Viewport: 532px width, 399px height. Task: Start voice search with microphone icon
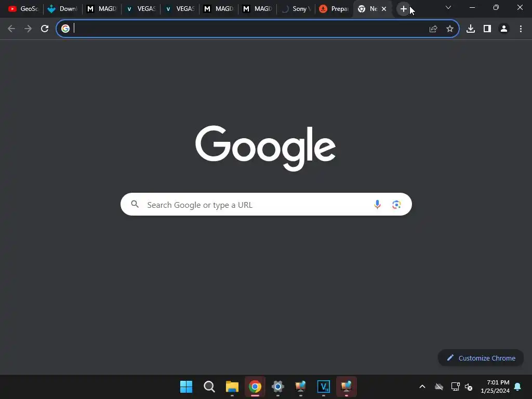coord(377,204)
